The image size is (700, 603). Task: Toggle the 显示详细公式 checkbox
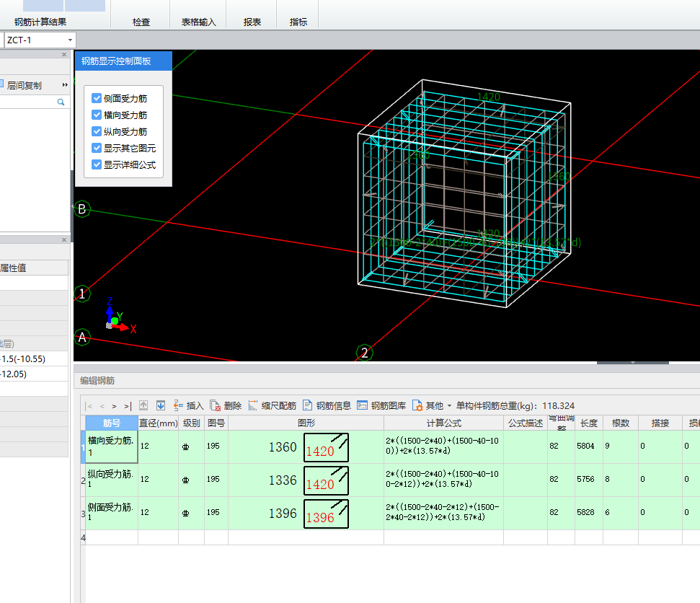click(97, 164)
